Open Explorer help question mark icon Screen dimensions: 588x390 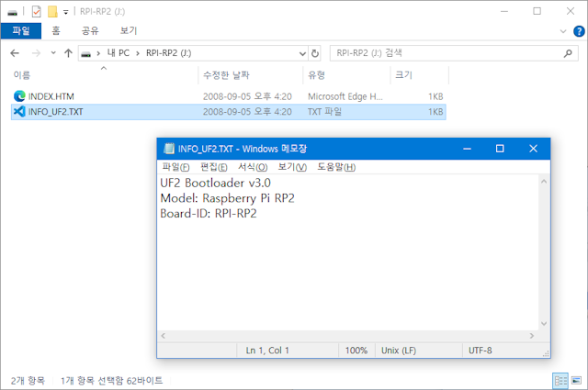[579, 31]
